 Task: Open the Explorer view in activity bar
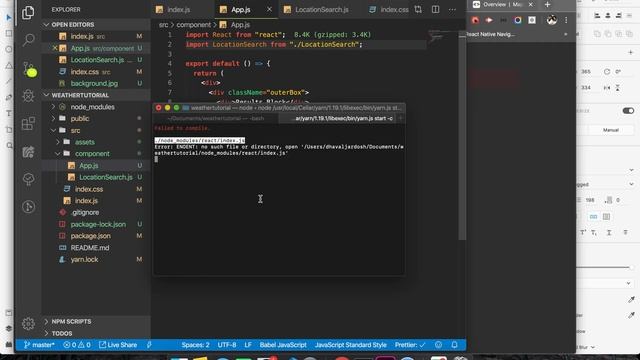[x=28, y=13]
